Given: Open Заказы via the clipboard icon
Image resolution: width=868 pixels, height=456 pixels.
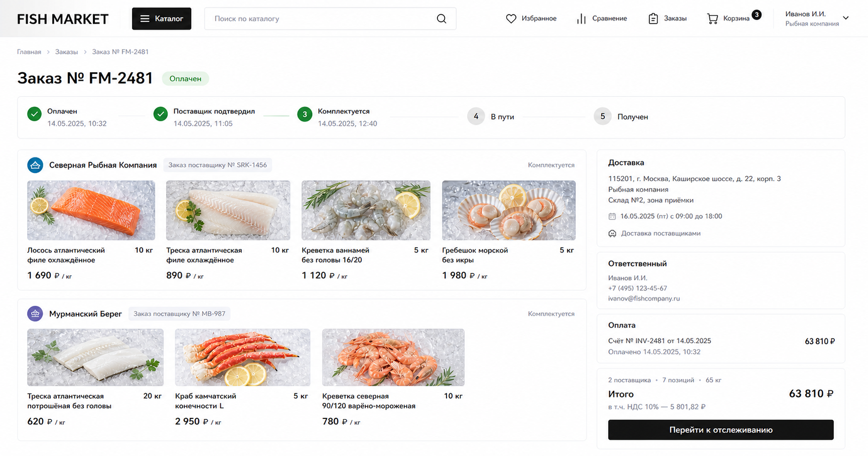Looking at the screenshot, I should point(653,19).
